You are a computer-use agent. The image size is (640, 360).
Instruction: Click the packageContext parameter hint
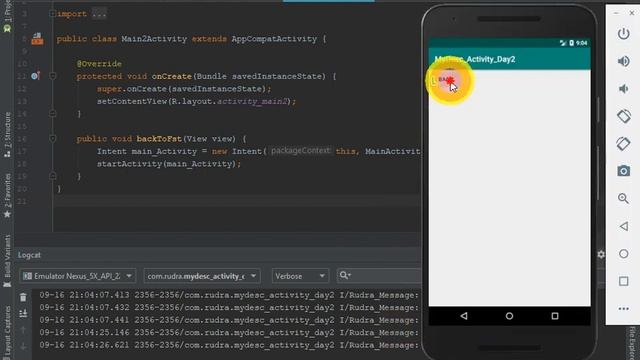pos(300,151)
